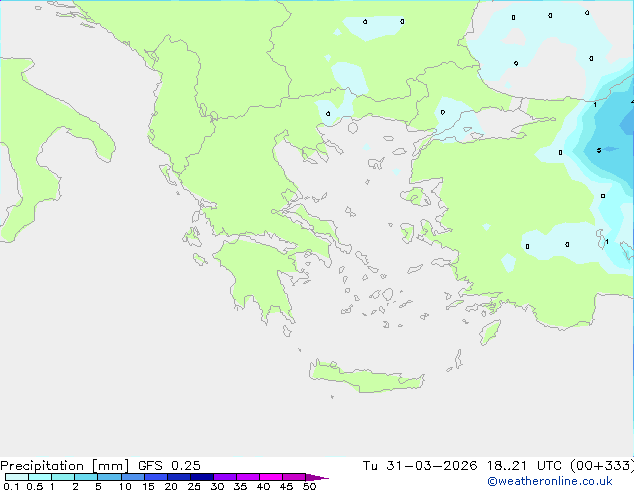This screenshot has height=490, width=634.
Task: Select the 5-10 mm blue legend swatch
Action: click(109, 477)
